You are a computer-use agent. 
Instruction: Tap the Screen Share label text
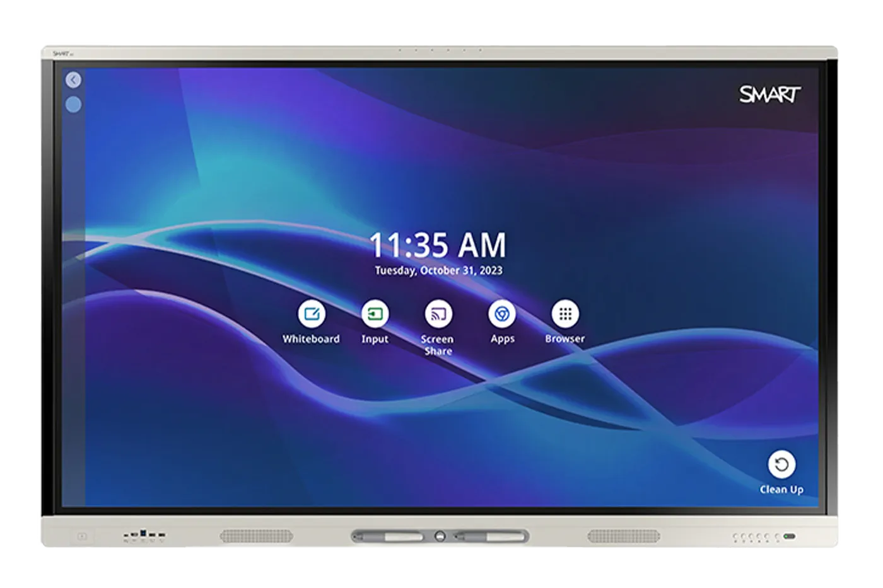pyautogui.click(x=438, y=344)
